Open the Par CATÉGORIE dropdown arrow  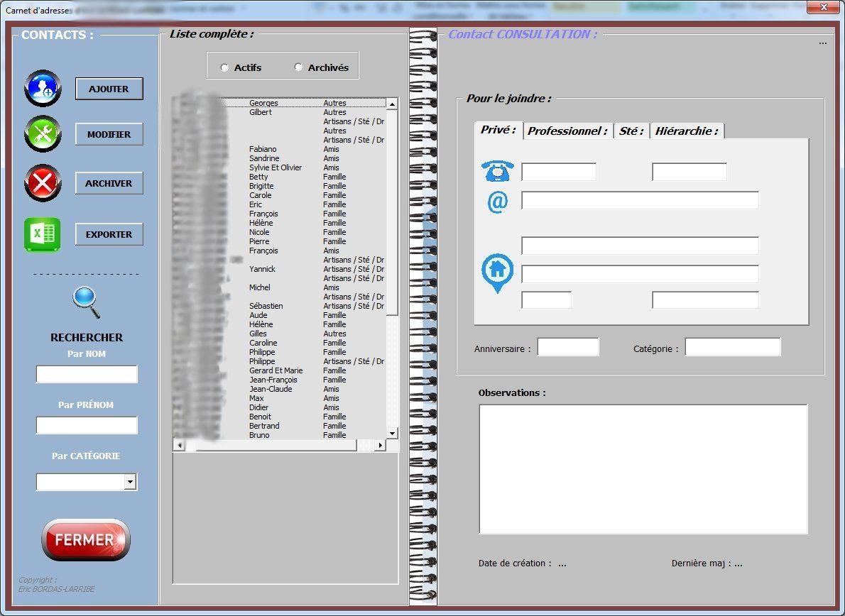pos(130,483)
